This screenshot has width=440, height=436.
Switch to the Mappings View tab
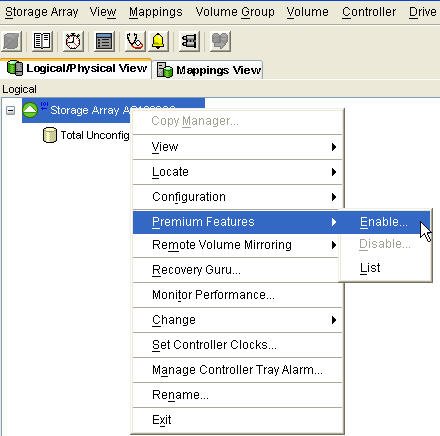208,70
